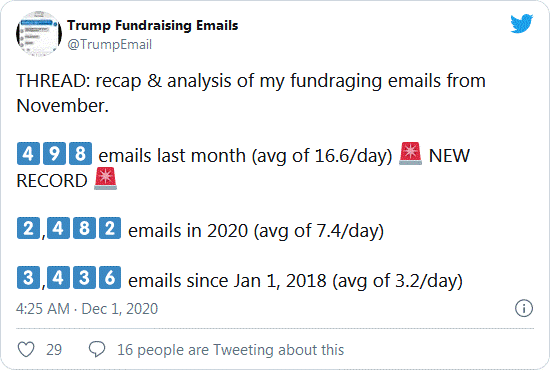The width and height of the screenshot is (550, 370).
Task: Click the Twitter bird logo
Action: tap(522, 24)
